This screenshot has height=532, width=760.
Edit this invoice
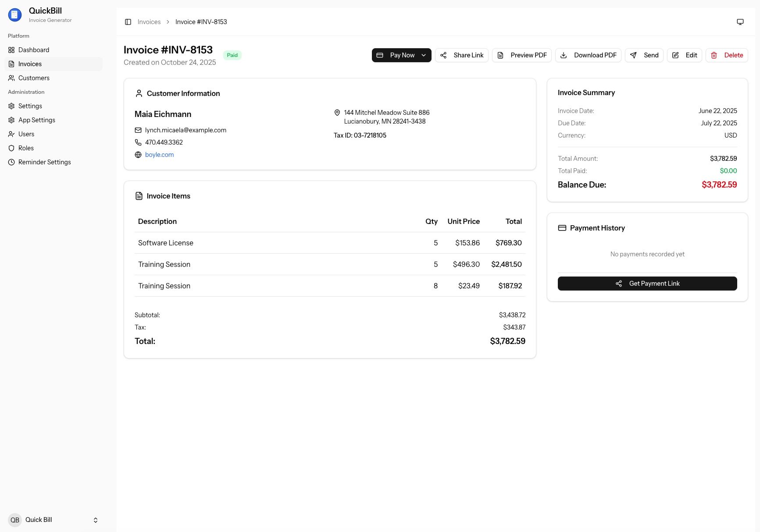click(x=684, y=55)
